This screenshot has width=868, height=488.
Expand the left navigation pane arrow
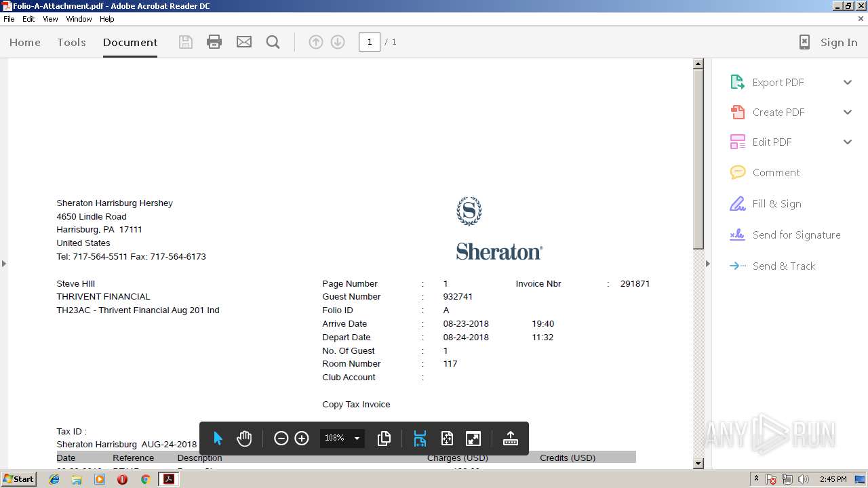click(4, 264)
